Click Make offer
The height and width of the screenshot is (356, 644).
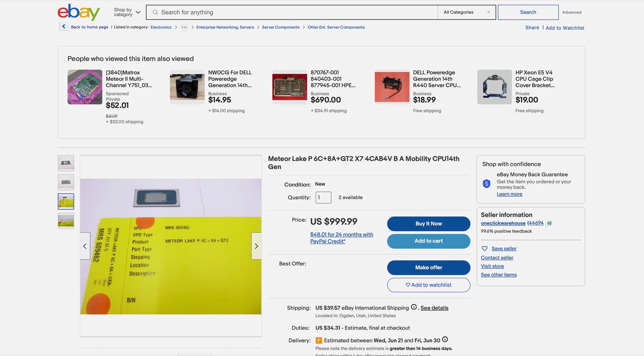(429, 268)
